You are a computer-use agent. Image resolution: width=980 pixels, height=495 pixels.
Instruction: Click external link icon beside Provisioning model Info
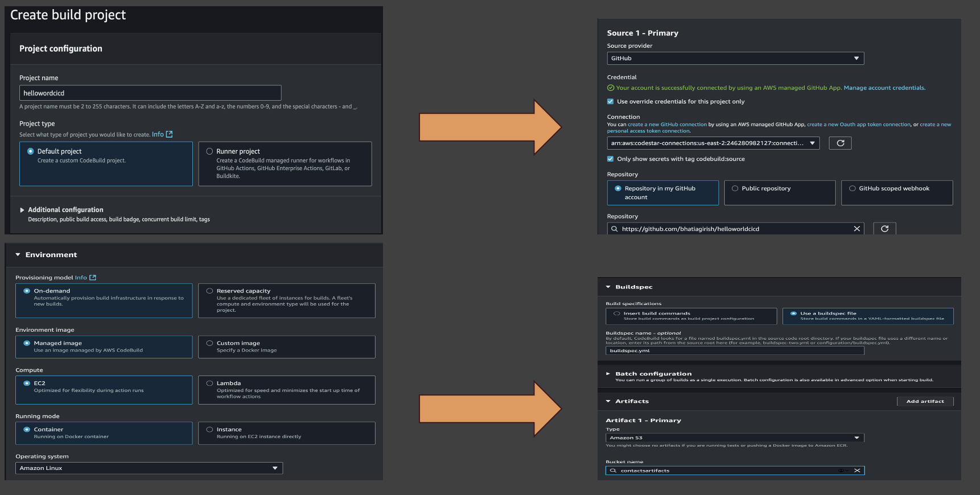pos(93,278)
